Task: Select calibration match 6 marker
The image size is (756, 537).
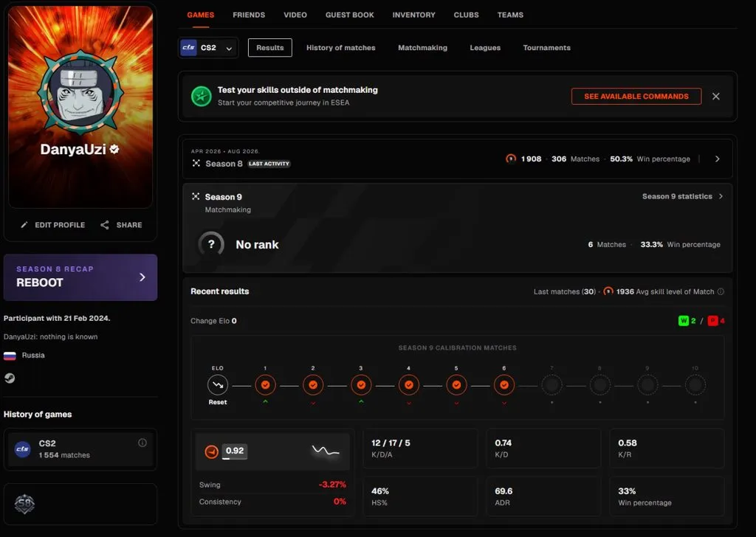Action: tap(504, 385)
